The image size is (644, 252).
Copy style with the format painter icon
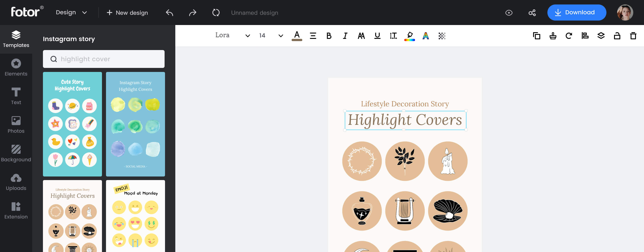(x=553, y=36)
